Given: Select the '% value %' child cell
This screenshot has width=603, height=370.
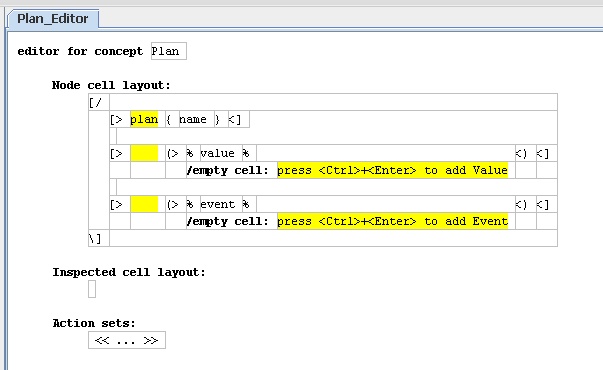Looking at the screenshot, I should click(218, 153).
